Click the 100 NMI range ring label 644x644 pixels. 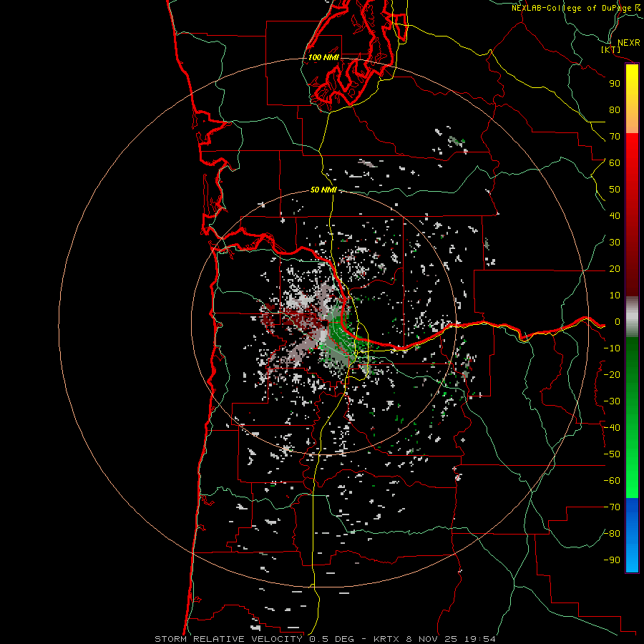pos(323,57)
